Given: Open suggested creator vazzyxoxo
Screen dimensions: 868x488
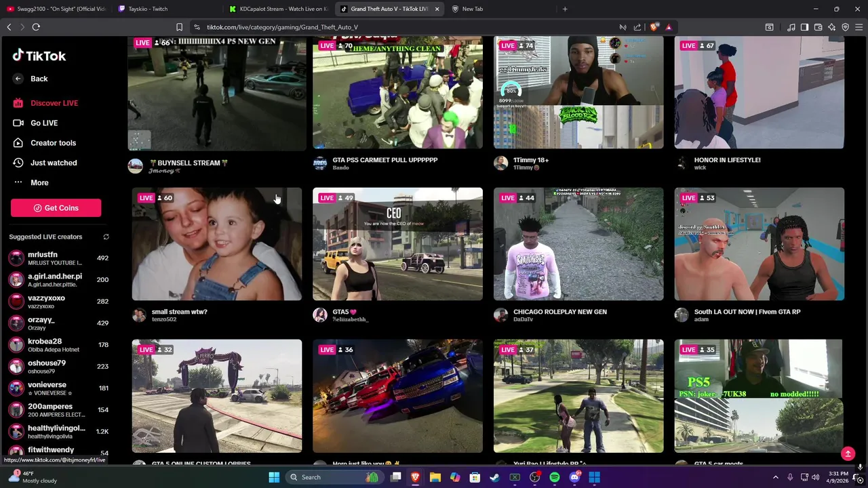Looking at the screenshot, I should pyautogui.click(x=58, y=302).
